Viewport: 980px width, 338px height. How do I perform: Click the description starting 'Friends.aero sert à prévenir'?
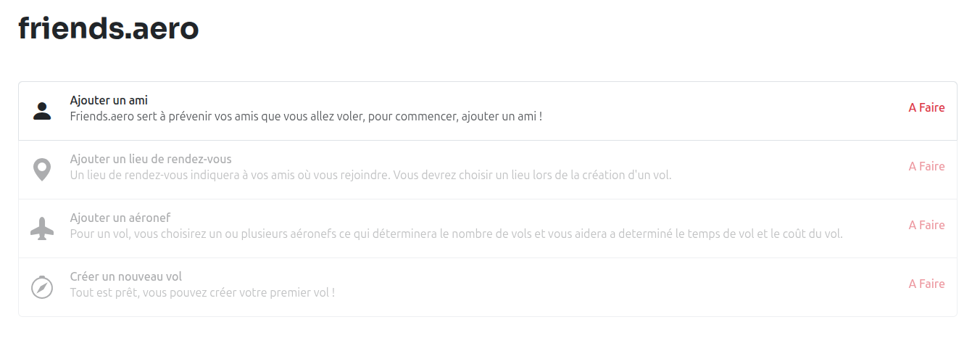pyautogui.click(x=306, y=116)
